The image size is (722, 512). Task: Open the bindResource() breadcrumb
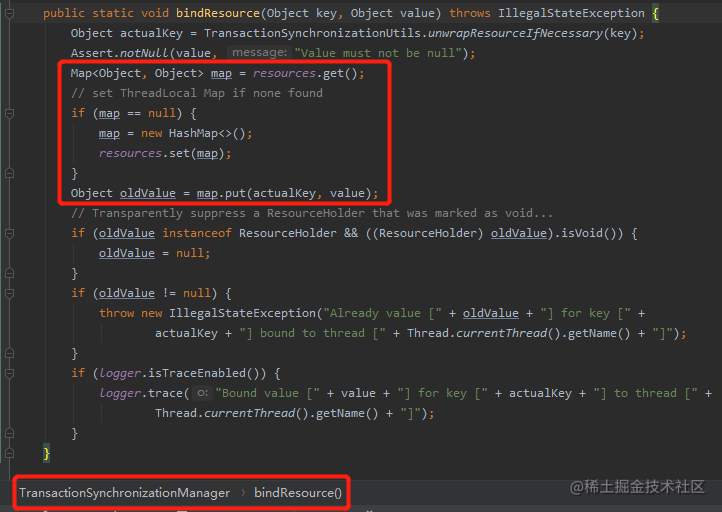[298, 493]
